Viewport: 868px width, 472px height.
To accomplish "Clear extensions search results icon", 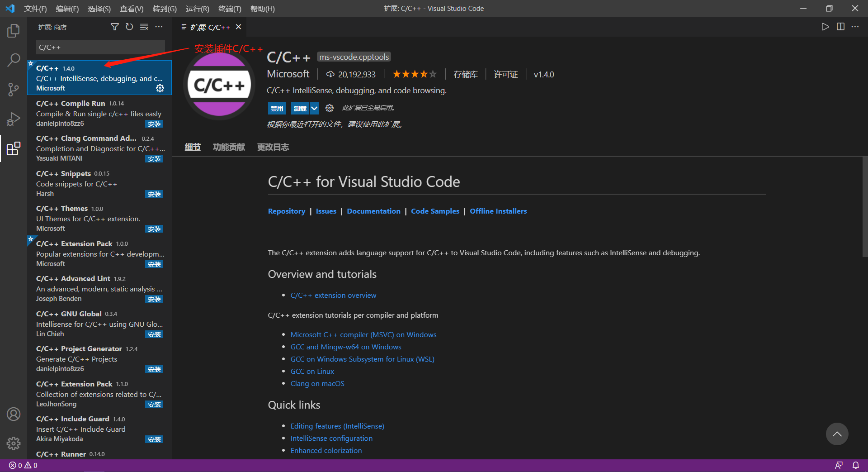I will point(144,27).
